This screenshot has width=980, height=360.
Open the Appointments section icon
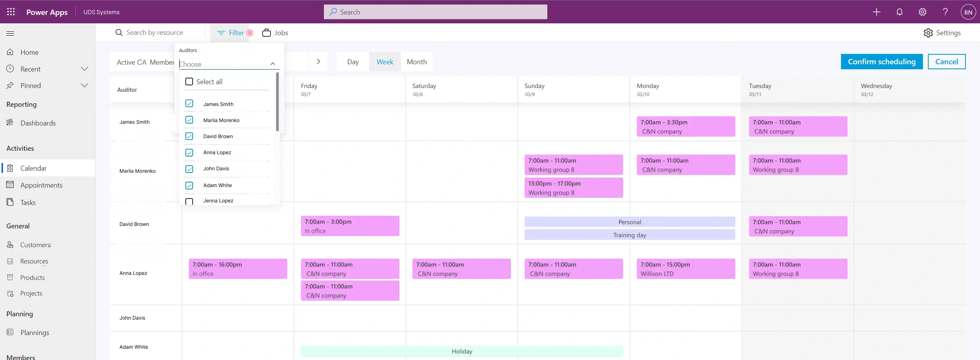point(10,185)
